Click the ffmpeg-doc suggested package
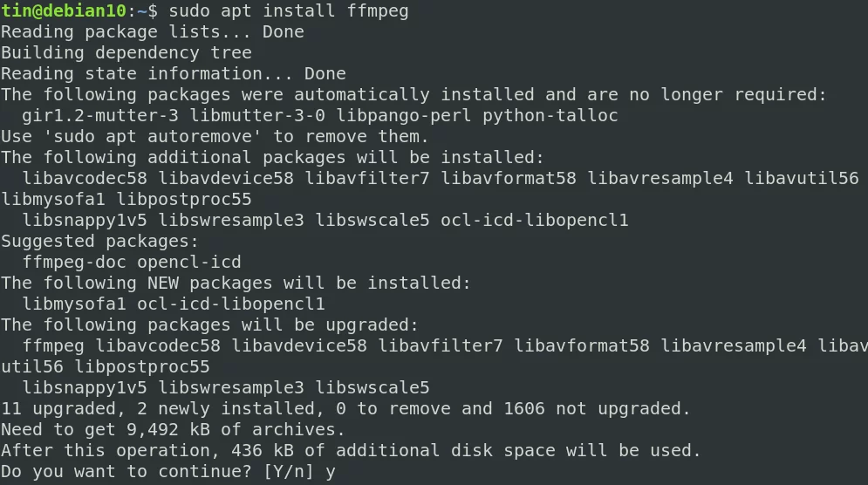Viewport: 868px width, 485px height. (x=74, y=263)
